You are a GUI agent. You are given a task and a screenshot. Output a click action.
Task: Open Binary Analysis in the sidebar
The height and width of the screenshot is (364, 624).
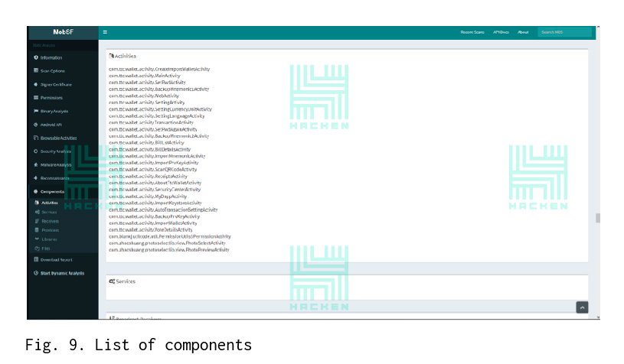click(54, 112)
